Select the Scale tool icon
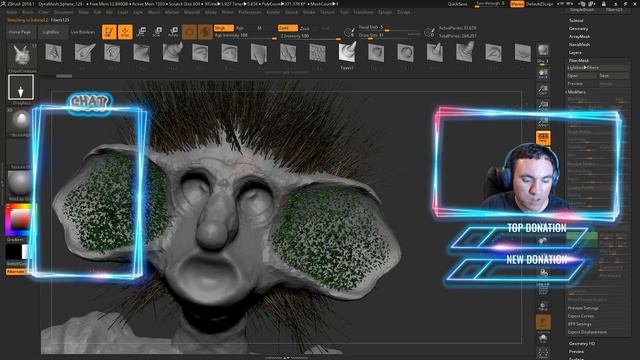The width and height of the screenshot is (640, 360). [x=158, y=32]
